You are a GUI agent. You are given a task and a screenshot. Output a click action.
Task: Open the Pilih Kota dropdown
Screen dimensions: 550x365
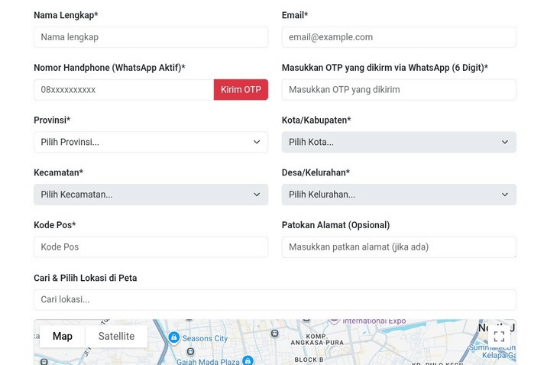[399, 142]
